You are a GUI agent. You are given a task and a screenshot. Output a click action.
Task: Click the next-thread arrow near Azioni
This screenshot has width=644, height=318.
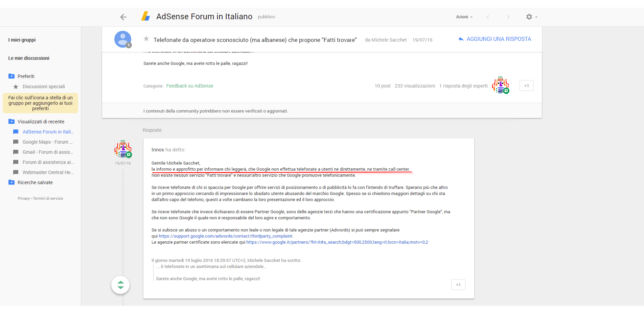point(508,17)
